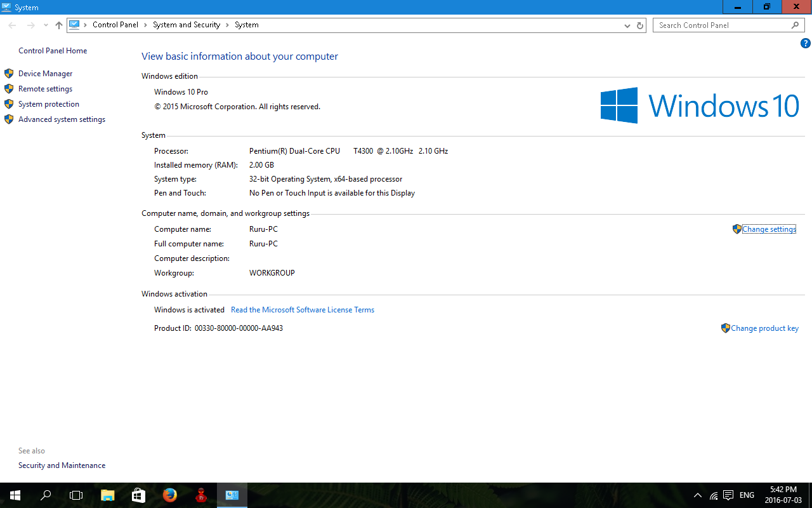Viewport: 812px width, 508px height.
Task: Open Task View on the taskbar
Action: point(76,495)
